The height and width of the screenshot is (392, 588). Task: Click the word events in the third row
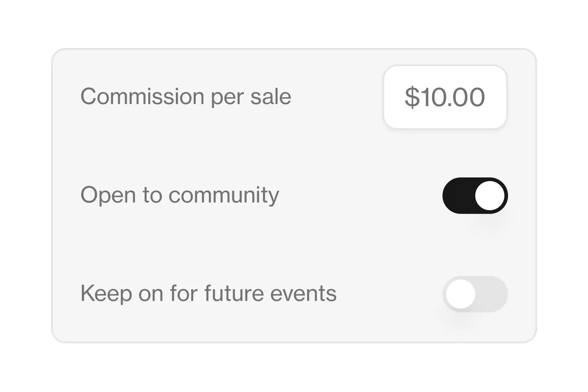(303, 293)
